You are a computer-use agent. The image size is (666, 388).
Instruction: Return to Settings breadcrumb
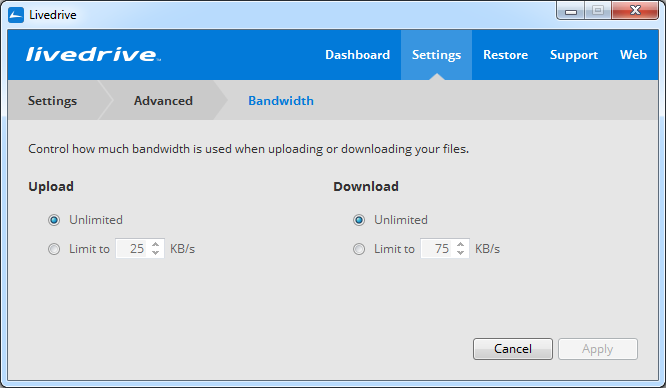tap(53, 101)
